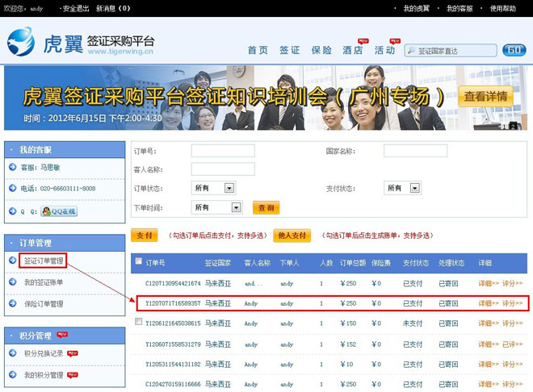
Task: Open the 订单状态 dropdown
Action: point(213,188)
